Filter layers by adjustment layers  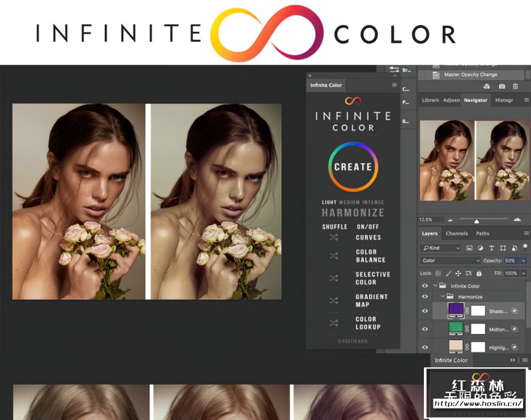tap(480, 248)
